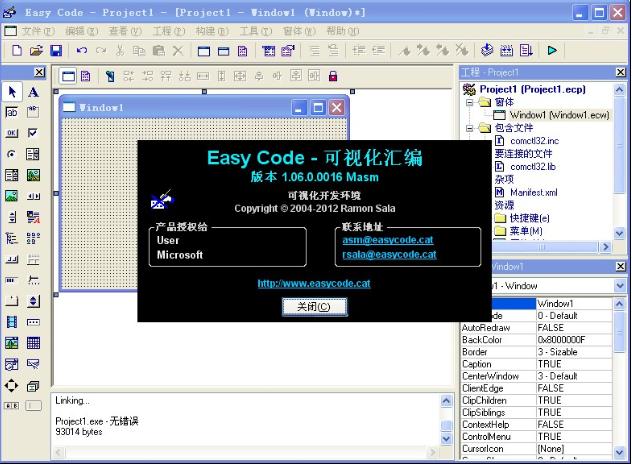Open the 编辑(E) menu
The image size is (632, 465).
[x=82, y=31]
